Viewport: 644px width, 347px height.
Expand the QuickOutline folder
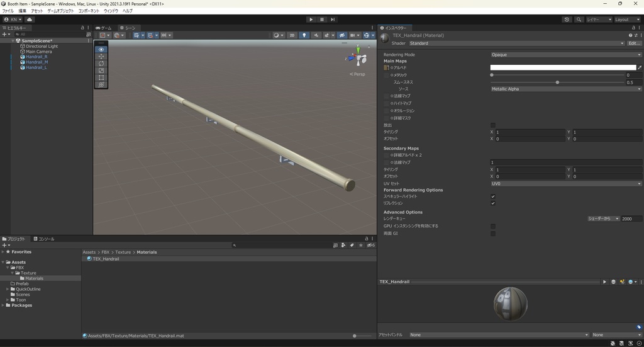pyautogui.click(x=8, y=289)
